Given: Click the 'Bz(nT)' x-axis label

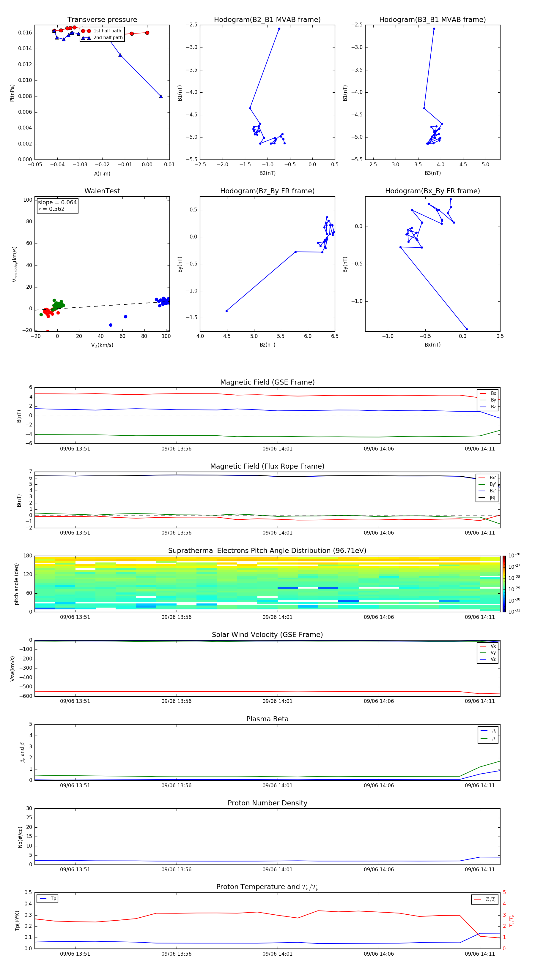Looking at the screenshot, I should click(267, 345).
